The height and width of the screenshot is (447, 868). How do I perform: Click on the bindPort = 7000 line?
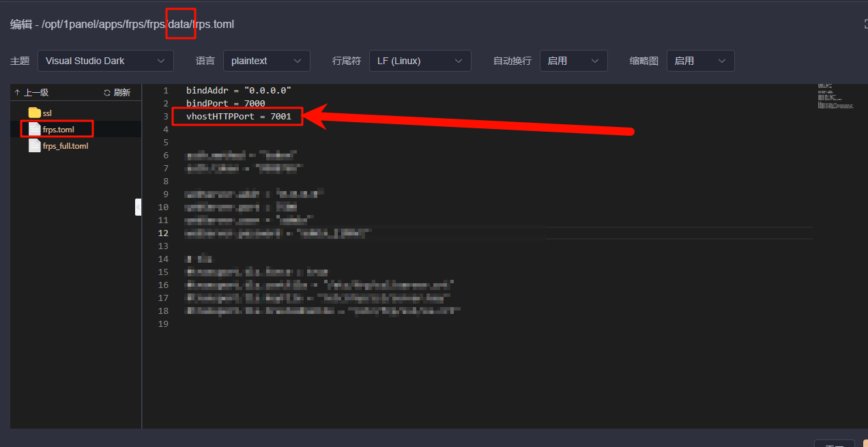(225, 104)
